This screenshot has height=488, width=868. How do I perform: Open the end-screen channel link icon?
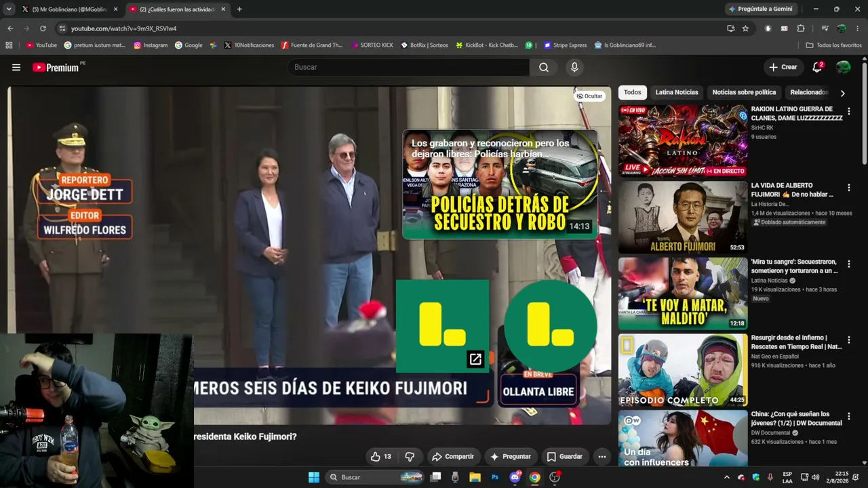[475, 359]
